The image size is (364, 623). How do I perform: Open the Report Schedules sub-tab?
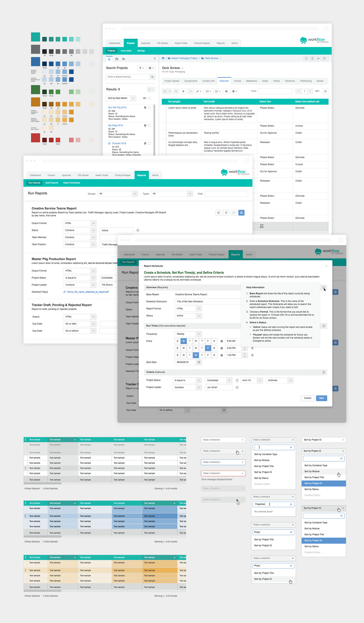coord(72,183)
